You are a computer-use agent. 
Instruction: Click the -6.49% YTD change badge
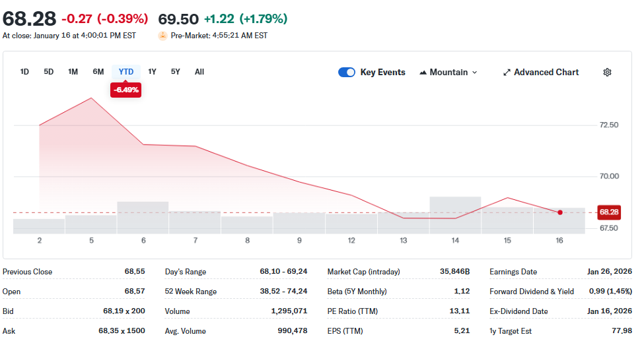pos(125,90)
